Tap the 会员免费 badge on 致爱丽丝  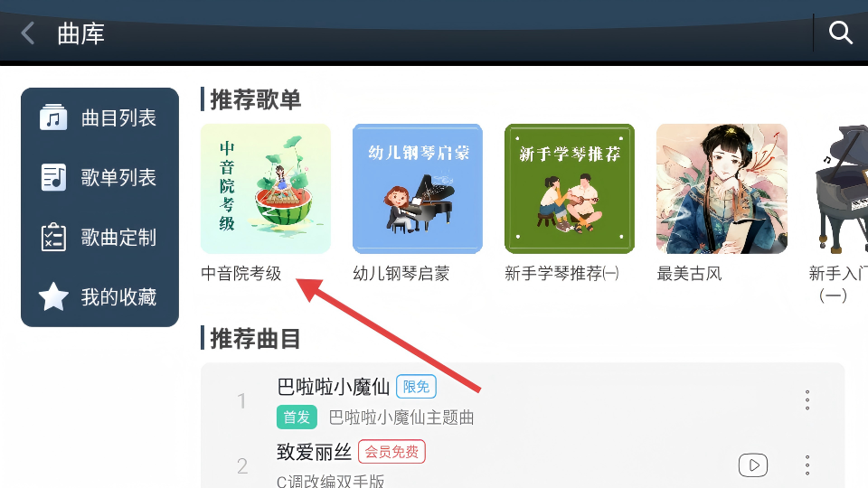click(392, 452)
